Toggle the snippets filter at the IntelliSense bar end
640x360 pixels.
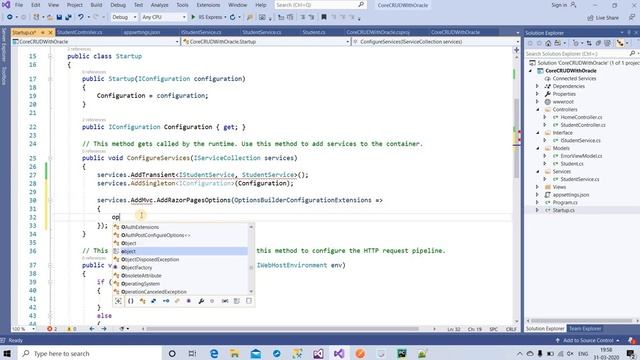point(249,301)
